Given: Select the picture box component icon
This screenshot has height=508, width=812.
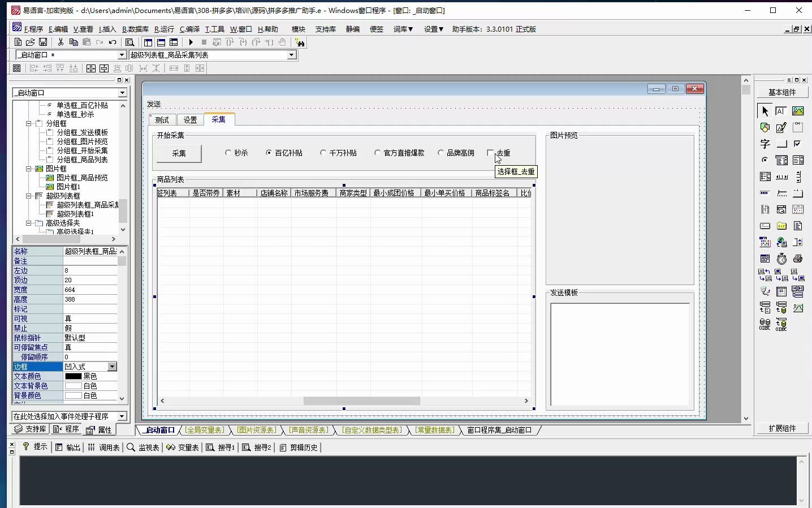Looking at the screenshot, I should point(798,111).
